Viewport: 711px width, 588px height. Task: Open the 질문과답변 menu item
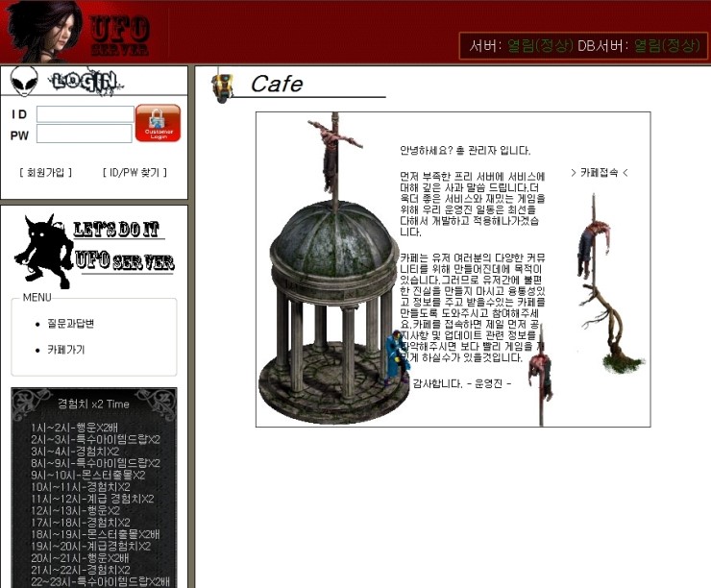70,323
